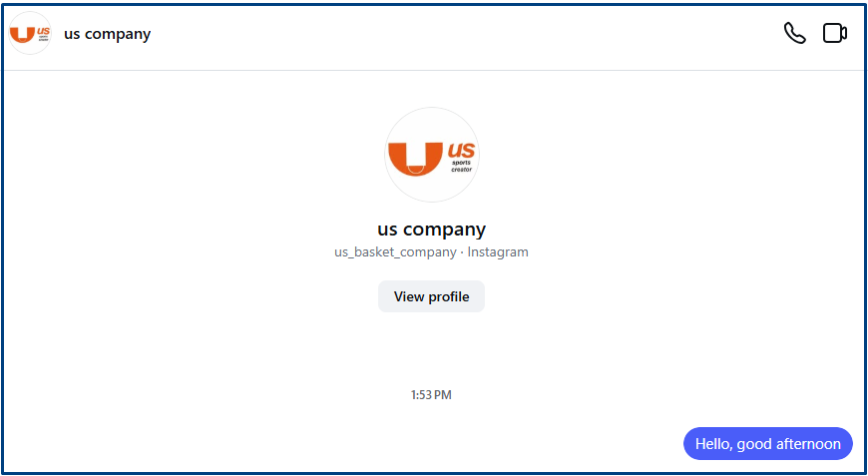Click the "us company" name in the header

(x=108, y=34)
